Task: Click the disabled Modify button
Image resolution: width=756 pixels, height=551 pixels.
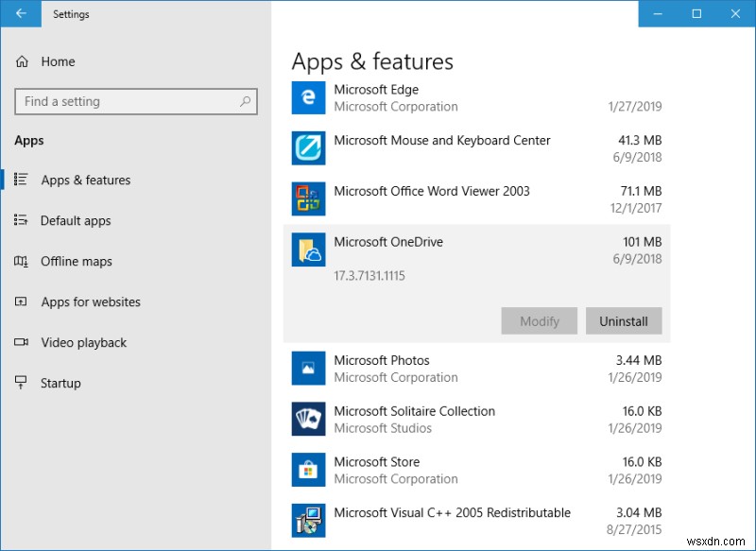Action: coord(539,321)
